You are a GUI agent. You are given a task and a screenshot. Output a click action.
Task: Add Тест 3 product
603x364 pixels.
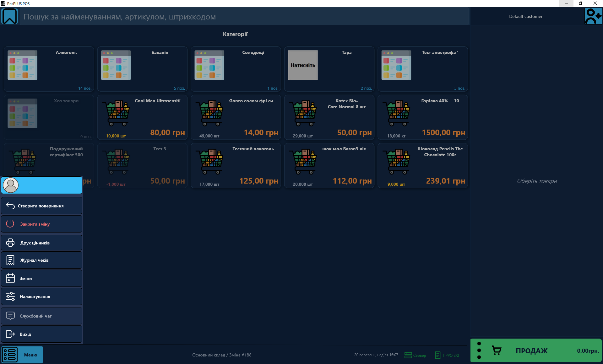[x=142, y=166]
